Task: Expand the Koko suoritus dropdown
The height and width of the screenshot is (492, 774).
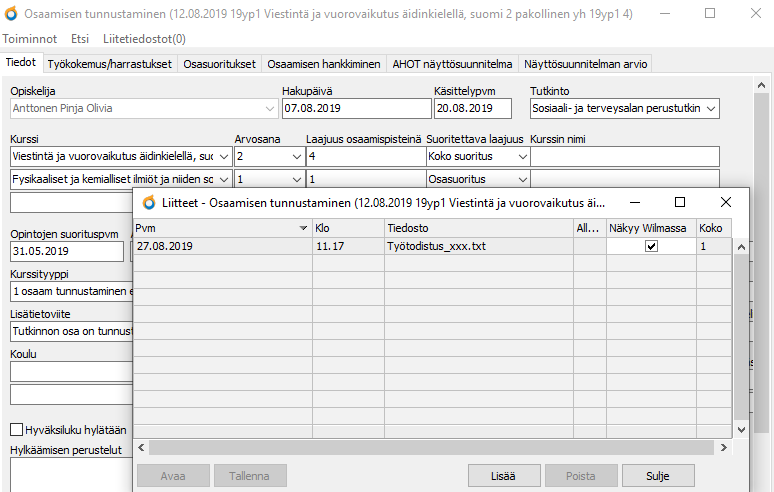Action: 518,157
